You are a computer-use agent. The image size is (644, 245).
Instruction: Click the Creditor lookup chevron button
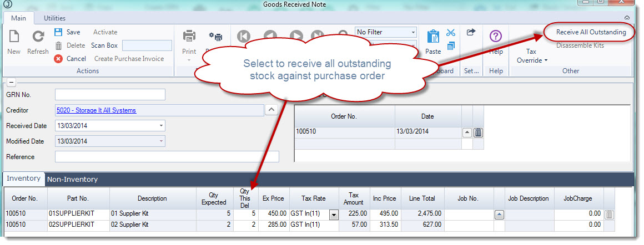(x=271, y=110)
